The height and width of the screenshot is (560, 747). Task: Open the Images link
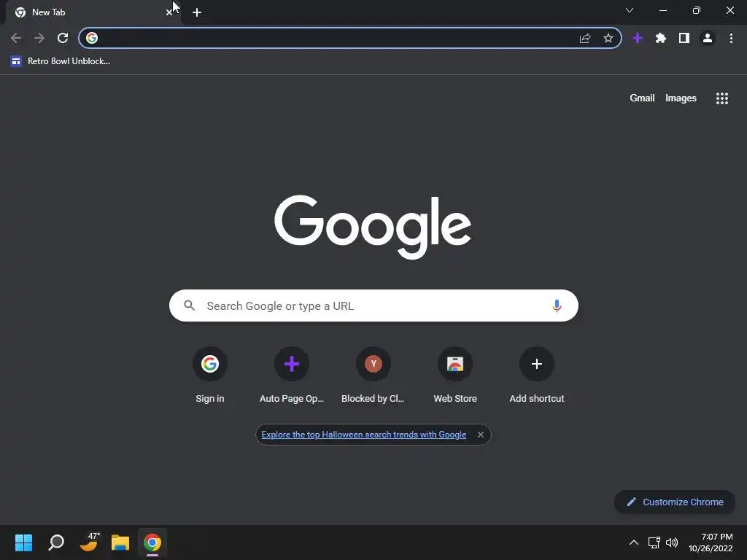click(x=681, y=98)
